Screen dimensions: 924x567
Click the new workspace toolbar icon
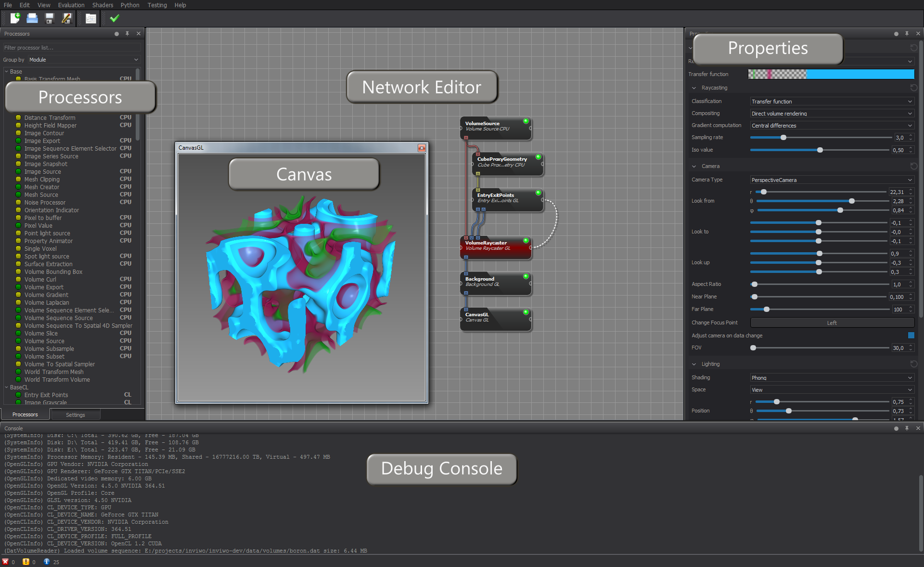pyautogui.click(x=15, y=18)
